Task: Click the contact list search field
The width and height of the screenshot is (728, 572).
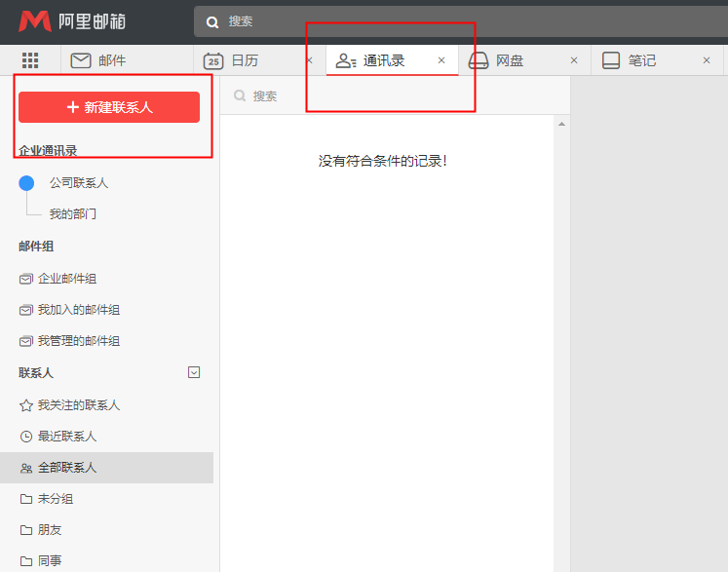Action: pos(390,95)
